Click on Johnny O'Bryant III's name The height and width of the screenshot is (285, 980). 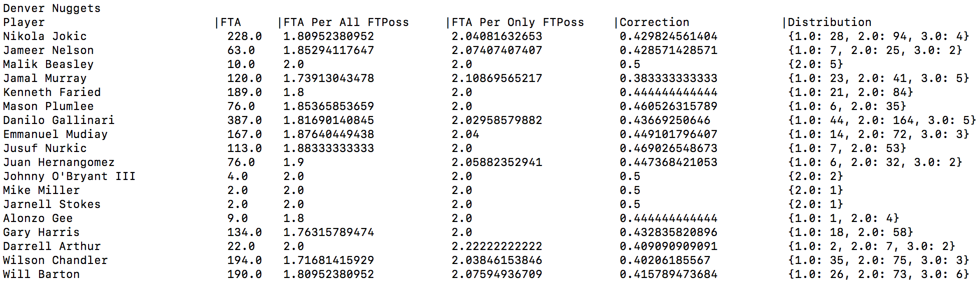pos(69,176)
